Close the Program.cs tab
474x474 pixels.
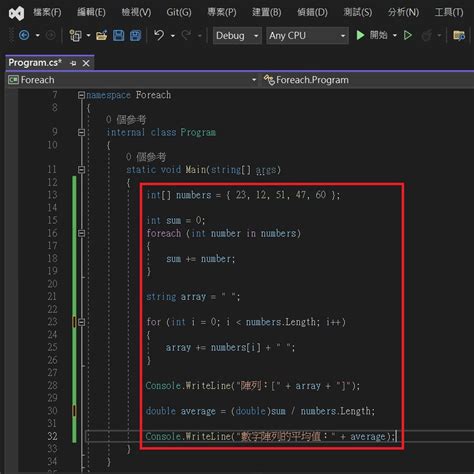pyautogui.click(x=86, y=63)
